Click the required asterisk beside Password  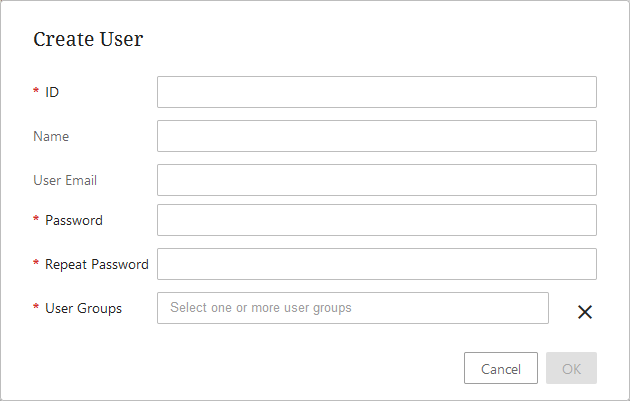point(36,219)
